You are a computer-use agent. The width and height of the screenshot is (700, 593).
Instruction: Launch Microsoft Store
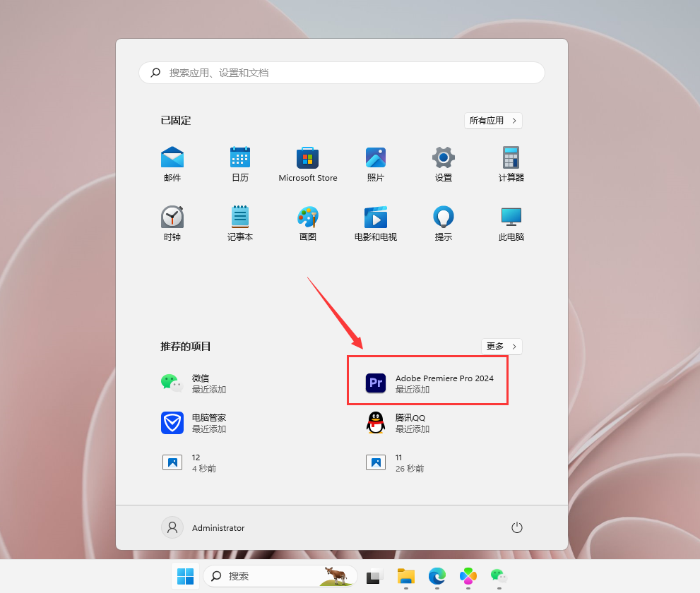(x=307, y=164)
